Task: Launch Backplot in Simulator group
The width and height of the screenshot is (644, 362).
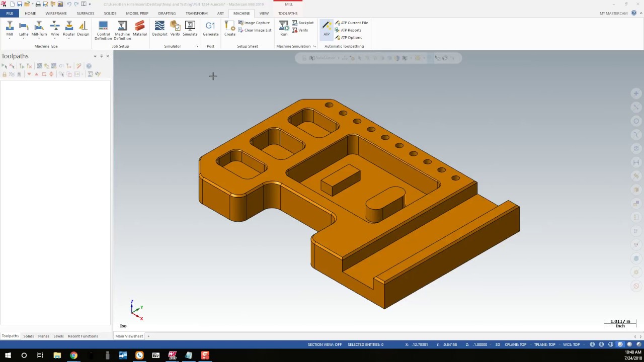Action: [159, 29]
